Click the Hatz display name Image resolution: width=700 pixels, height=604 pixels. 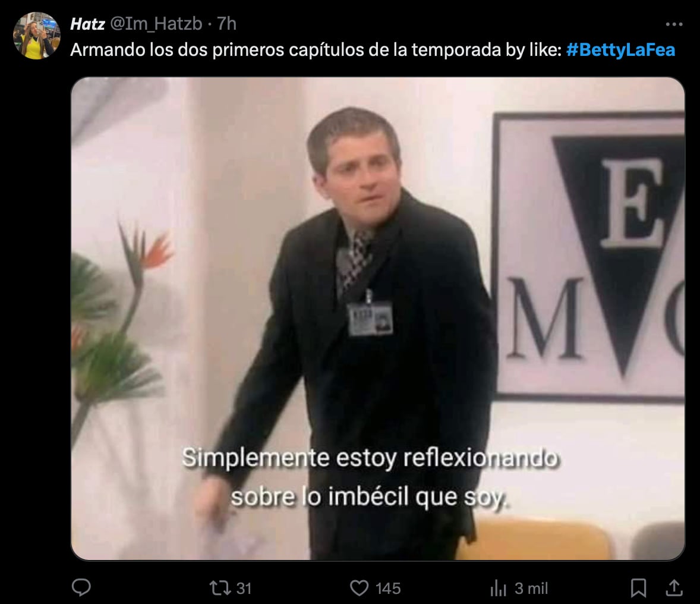(87, 24)
